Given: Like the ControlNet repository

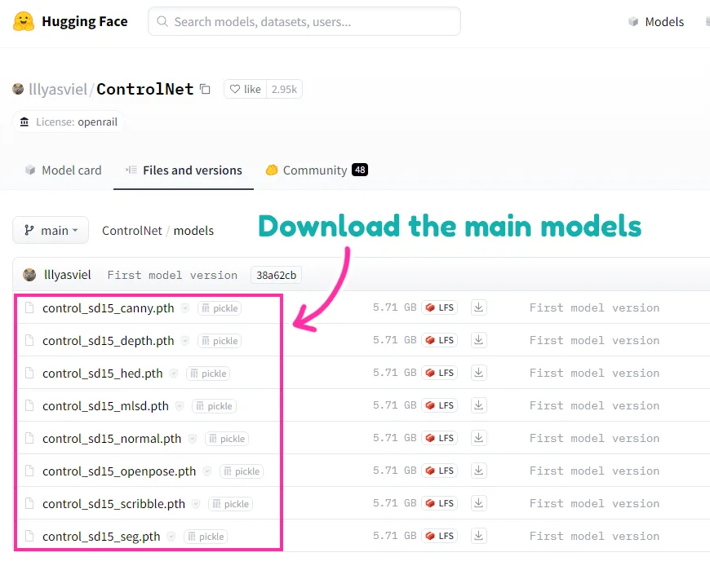Looking at the screenshot, I should pyautogui.click(x=246, y=89).
